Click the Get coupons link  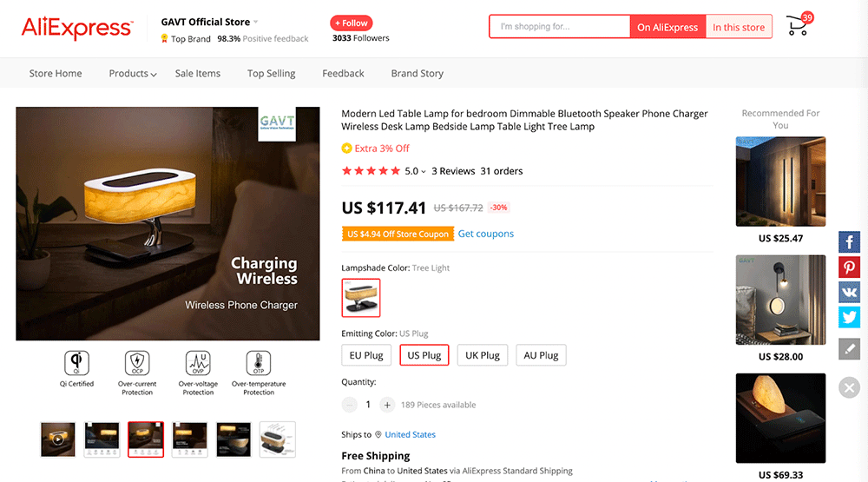pos(485,234)
